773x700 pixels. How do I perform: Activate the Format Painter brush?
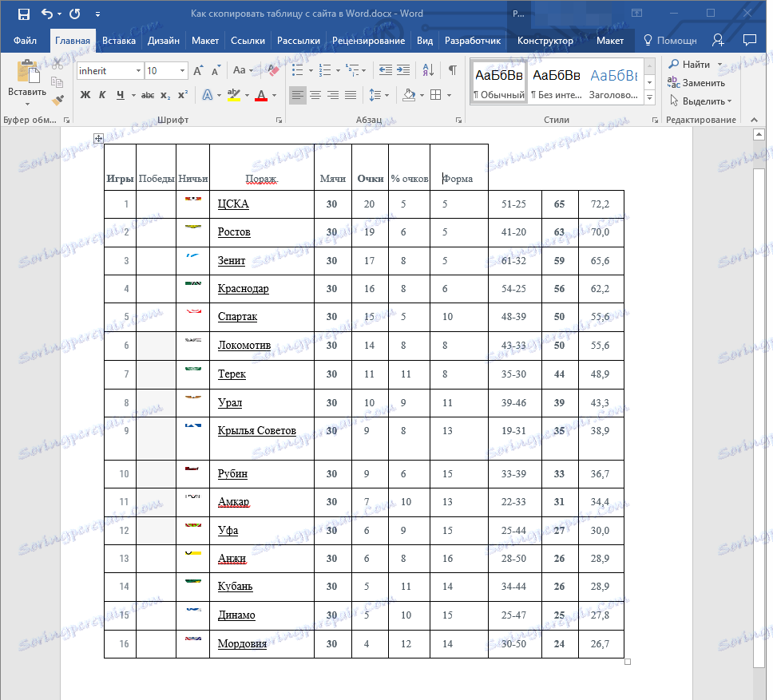[x=57, y=100]
